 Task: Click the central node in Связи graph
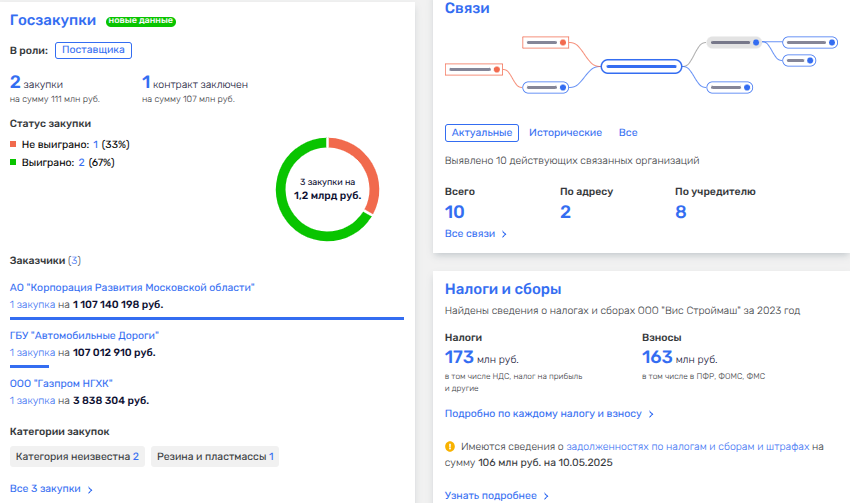pos(640,66)
